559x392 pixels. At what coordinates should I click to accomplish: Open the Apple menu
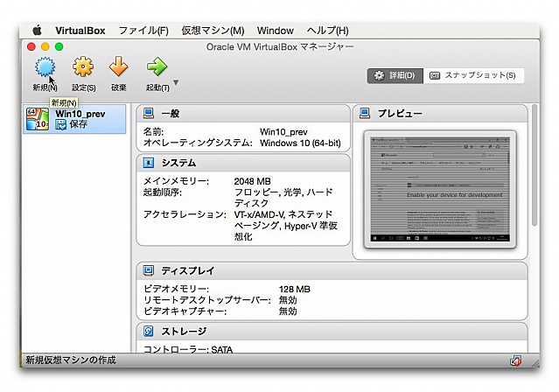pos(38,31)
